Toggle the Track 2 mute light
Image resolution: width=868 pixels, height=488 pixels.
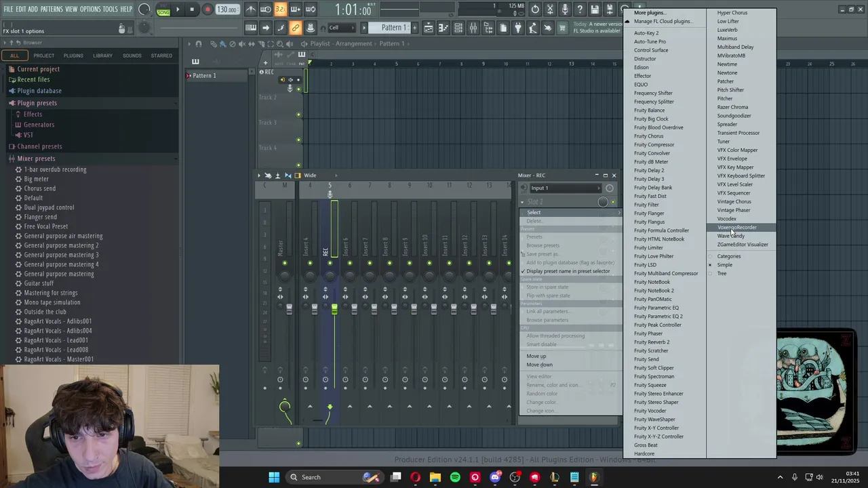click(x=298, y=115)
